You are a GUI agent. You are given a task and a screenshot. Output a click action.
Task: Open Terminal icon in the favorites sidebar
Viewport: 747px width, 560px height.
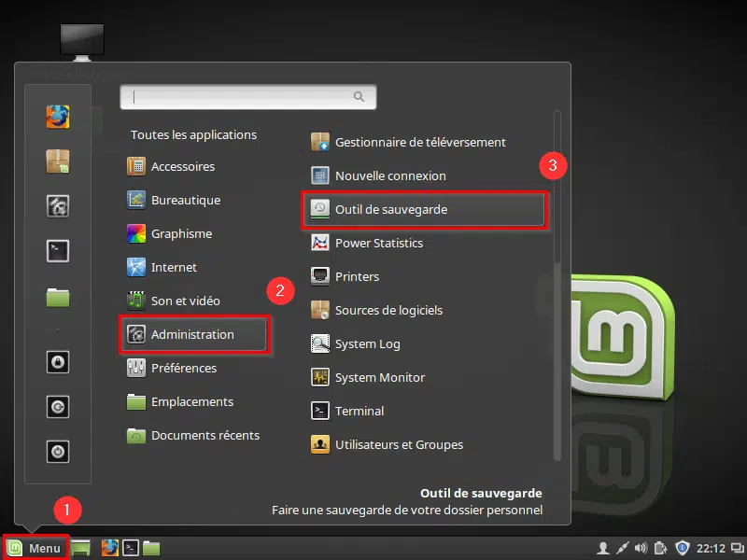(x=58, y=251)
